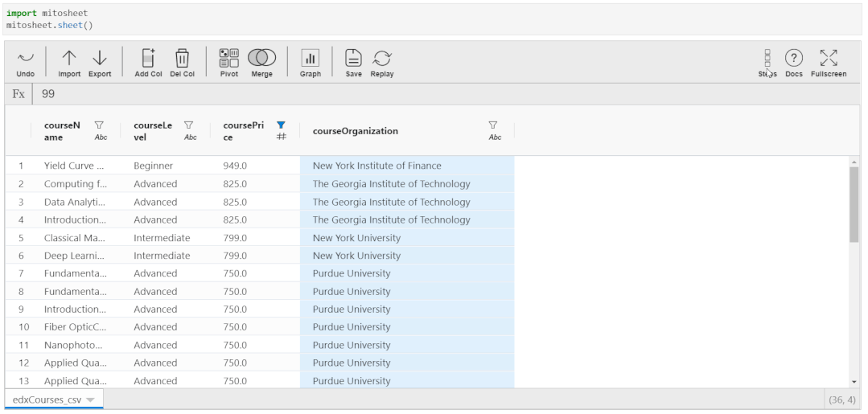Image resolution: width=868 pixels, height=414 pixels.
Task: Expand the edxCourses_csv sheet tab menu
Action: click(90, 400)
